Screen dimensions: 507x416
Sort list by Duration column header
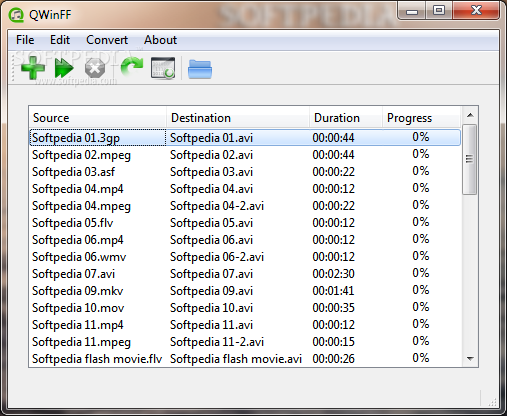[346, 118]
